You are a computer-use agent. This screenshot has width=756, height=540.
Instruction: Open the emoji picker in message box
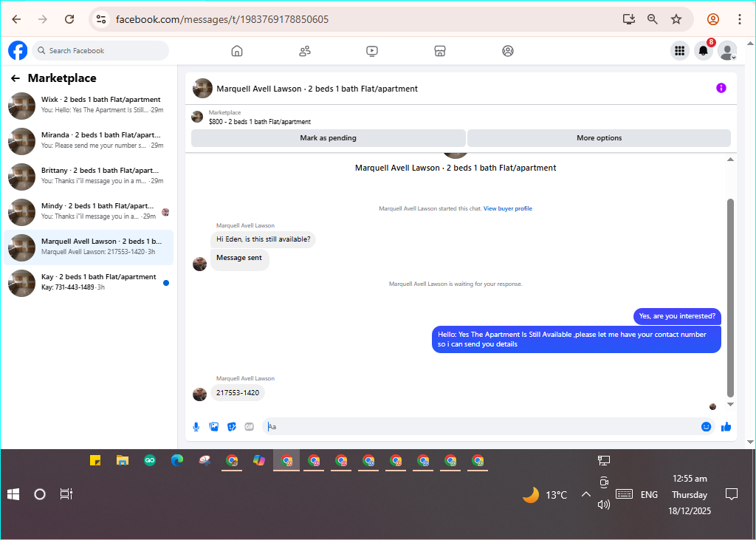(706, 426)
